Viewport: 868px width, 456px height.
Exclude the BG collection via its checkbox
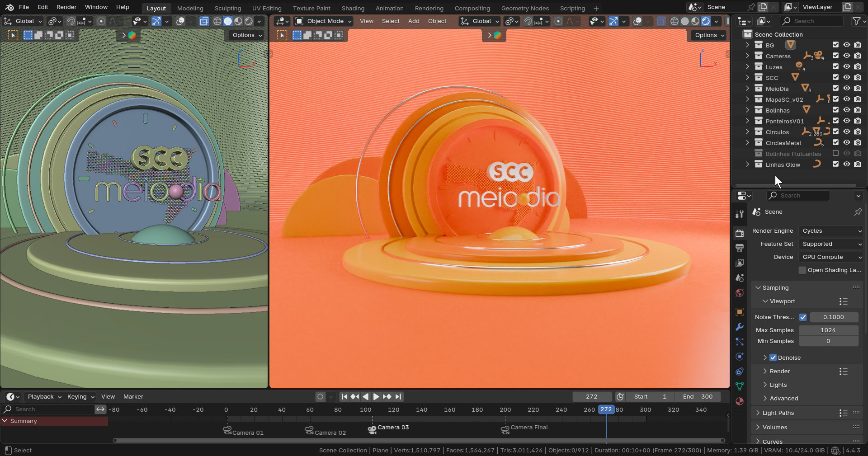[835, 45]
